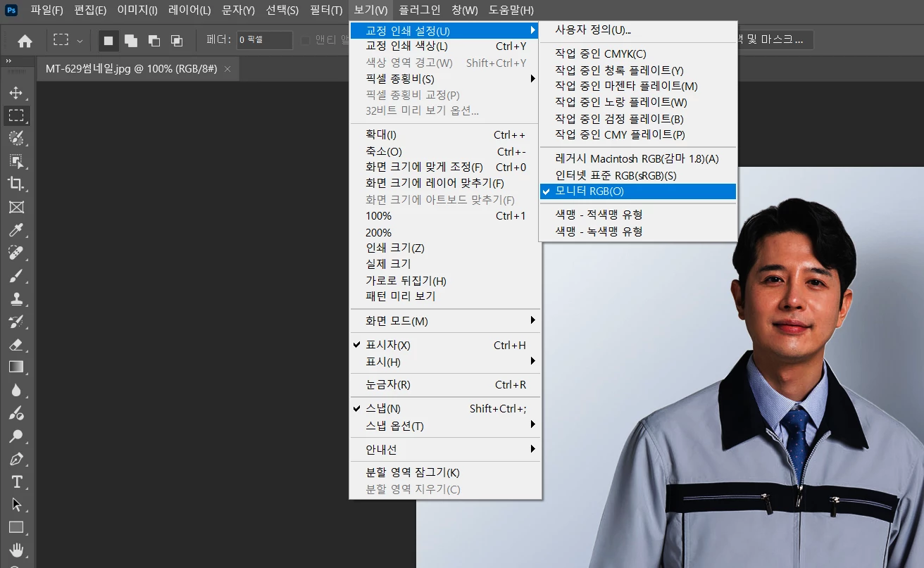Select the Horizontal Type tool
This screenshot has height=568, width=924.
point(16,482)
